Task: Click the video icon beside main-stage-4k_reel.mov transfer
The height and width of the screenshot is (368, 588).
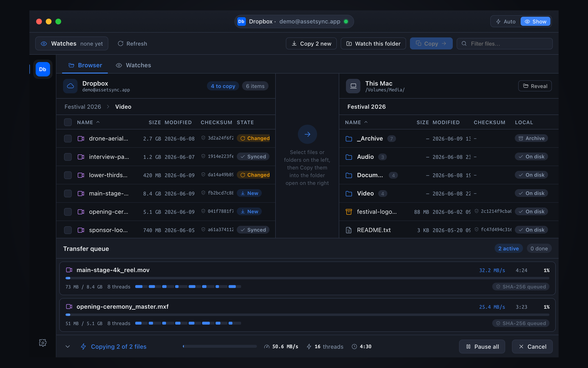Action: point(69,270)
